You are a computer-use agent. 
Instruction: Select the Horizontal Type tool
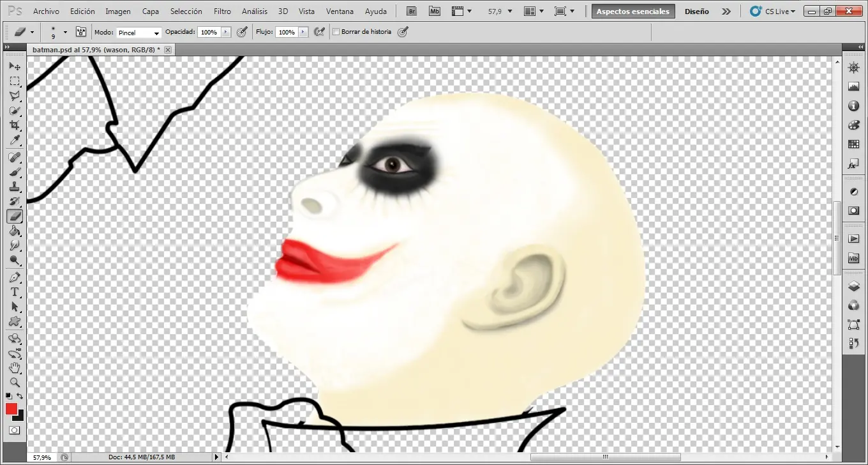point(14,291)
